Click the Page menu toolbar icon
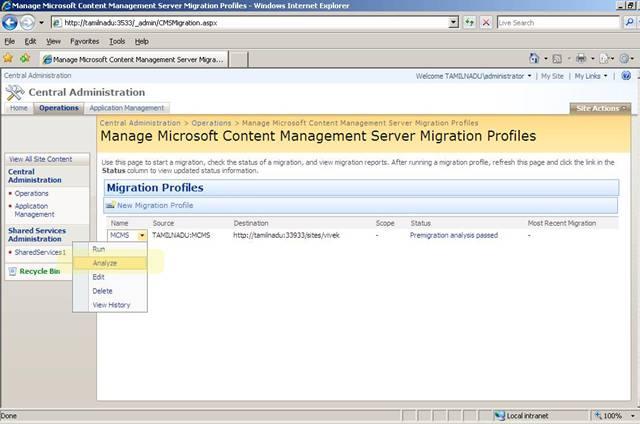The height and width of the screenshot is (424, 640). (x=604, y=59)
